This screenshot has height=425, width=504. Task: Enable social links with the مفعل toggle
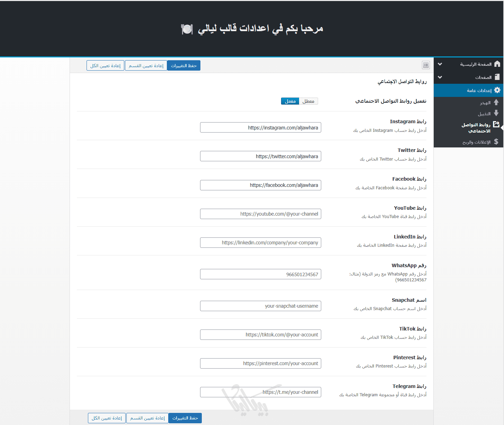(x=290, y=101)
